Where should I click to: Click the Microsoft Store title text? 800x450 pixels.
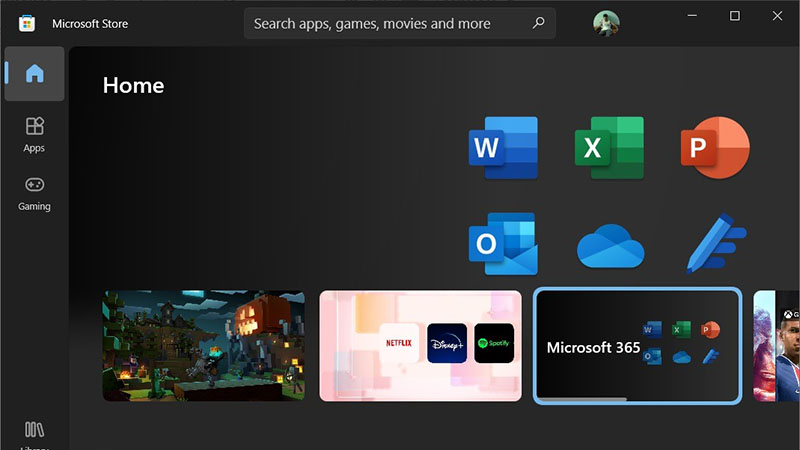90,23
